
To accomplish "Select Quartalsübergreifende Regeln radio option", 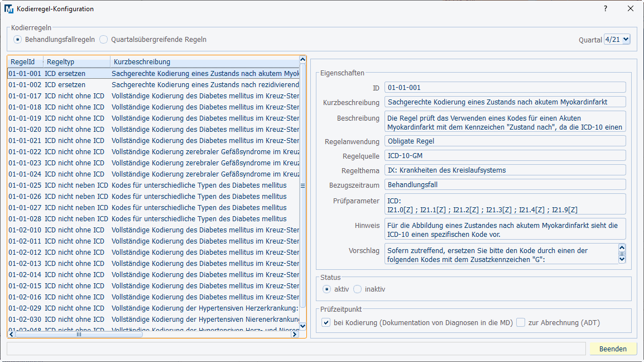I will point(104,40).
